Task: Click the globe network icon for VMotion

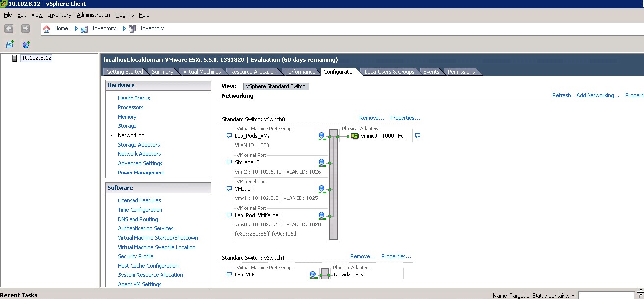Action: point(322,189)
